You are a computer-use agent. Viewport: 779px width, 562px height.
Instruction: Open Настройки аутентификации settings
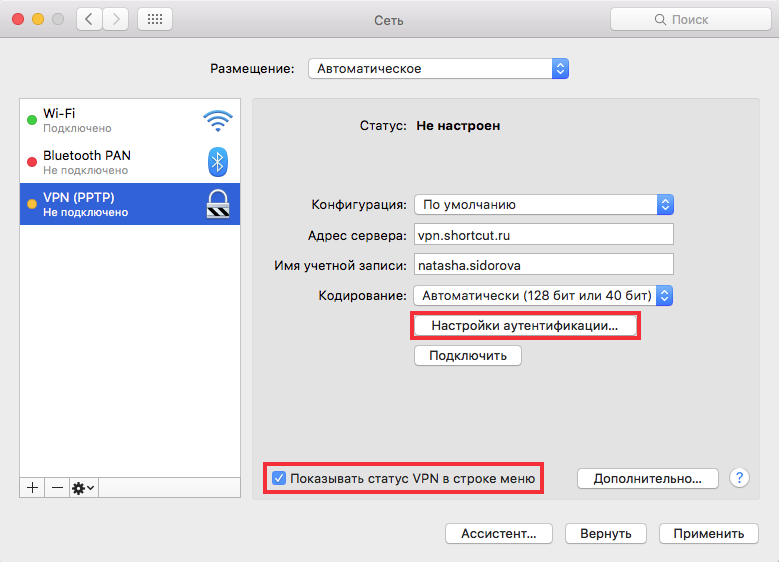(525, 325)
